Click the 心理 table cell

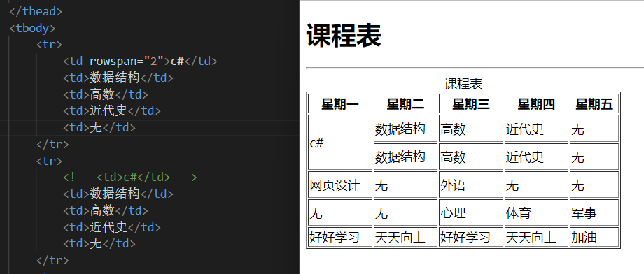pyautogui.click(x=471, y=212)
